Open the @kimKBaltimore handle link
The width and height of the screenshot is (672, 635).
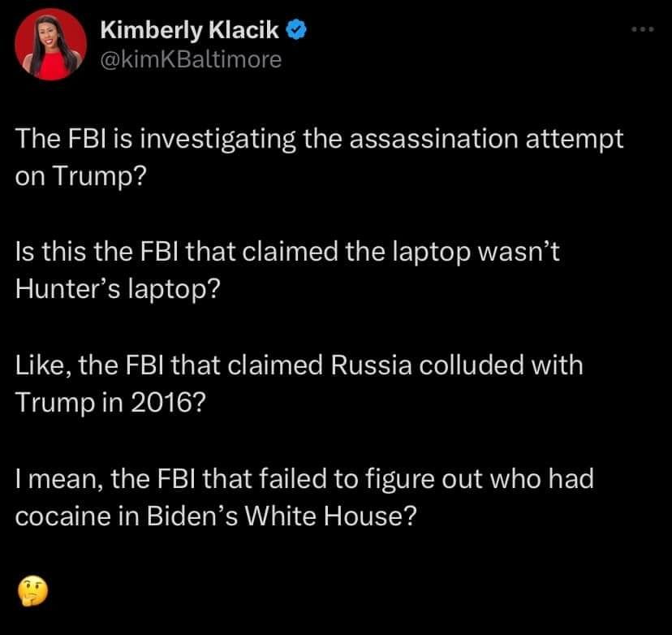(x=190, y=58)
